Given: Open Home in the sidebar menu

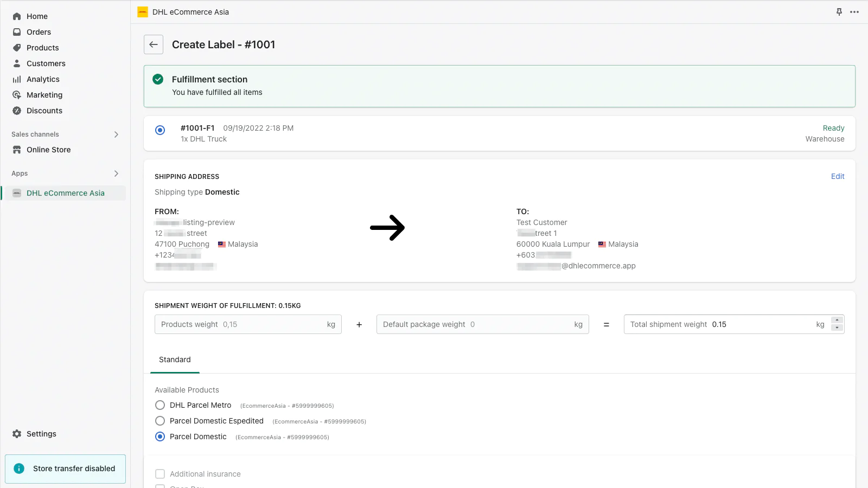Looking at the screenshot, I should [37, 16].
